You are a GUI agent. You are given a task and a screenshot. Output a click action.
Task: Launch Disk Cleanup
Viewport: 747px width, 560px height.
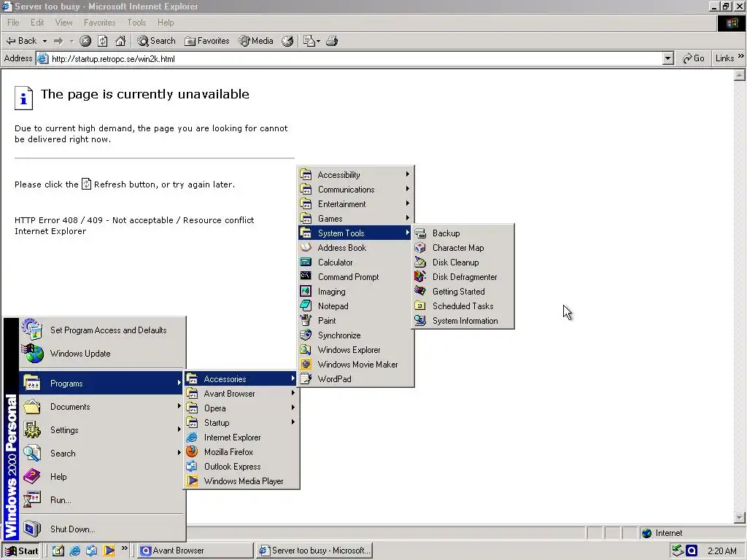point(463,262)
